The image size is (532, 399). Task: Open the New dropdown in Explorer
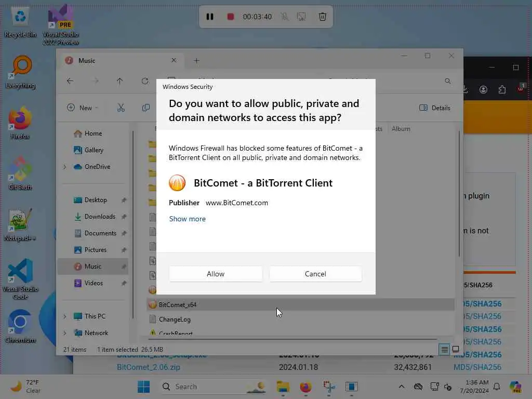point(83,108)
